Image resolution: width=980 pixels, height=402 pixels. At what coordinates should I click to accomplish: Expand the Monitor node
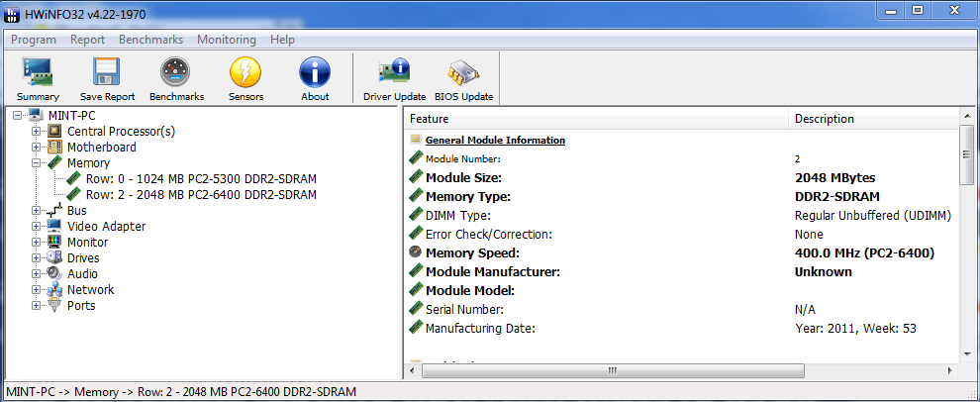(36, 242)
